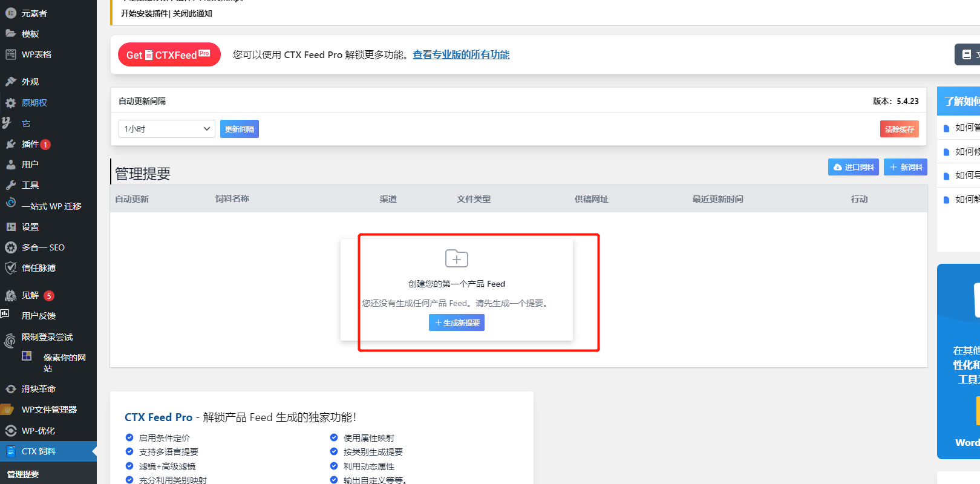Image resolution: width=980 pixels, height=484 pixels.
Task: Click the WP文件管理器 folder icon
Action: (x=8, y=410)
